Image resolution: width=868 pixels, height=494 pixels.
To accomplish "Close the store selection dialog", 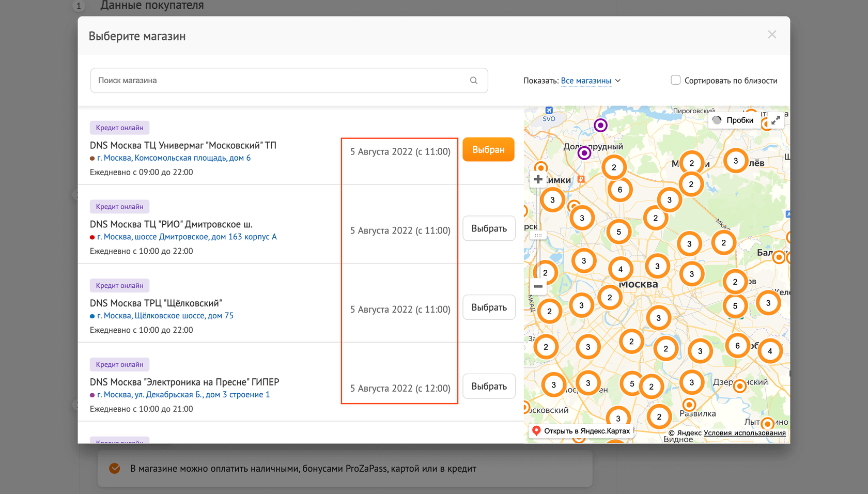I will click(772, 35).
